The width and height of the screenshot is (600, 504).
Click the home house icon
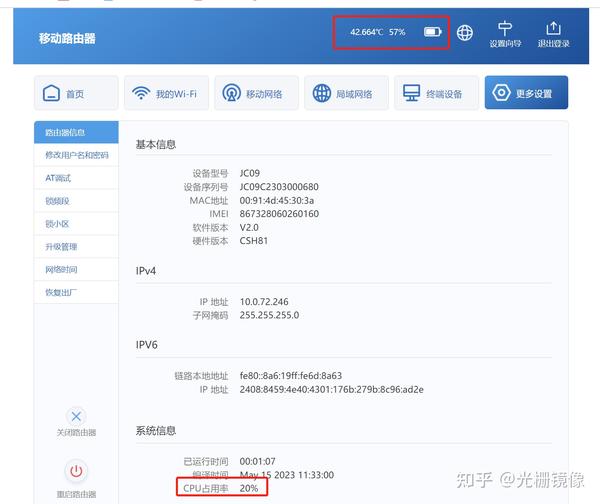pyautogui.click(x=51, y=93)
